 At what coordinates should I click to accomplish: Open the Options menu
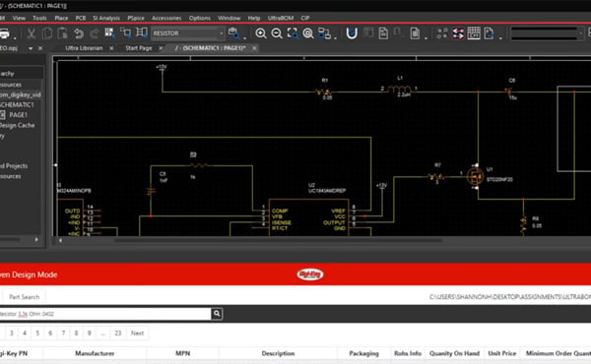(200, 18)
